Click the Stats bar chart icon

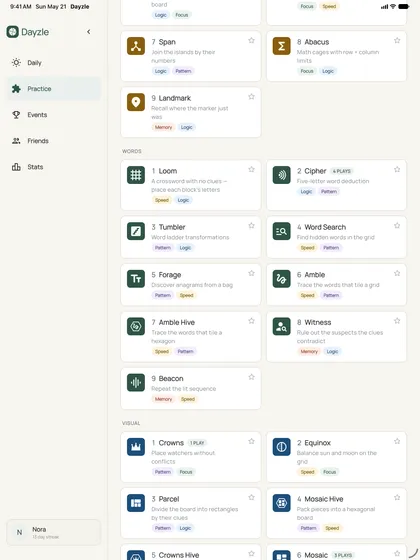16,167
